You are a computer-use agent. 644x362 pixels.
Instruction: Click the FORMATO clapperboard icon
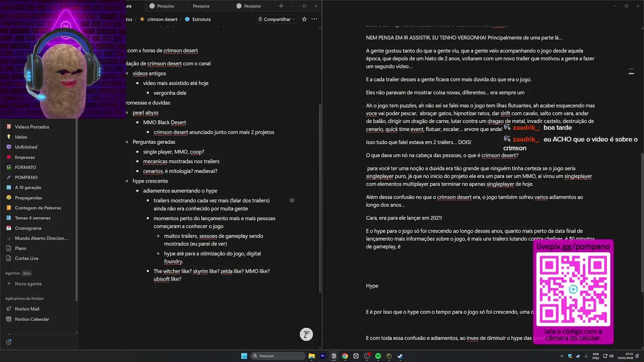pyautogui.click(x=9, y=167)
